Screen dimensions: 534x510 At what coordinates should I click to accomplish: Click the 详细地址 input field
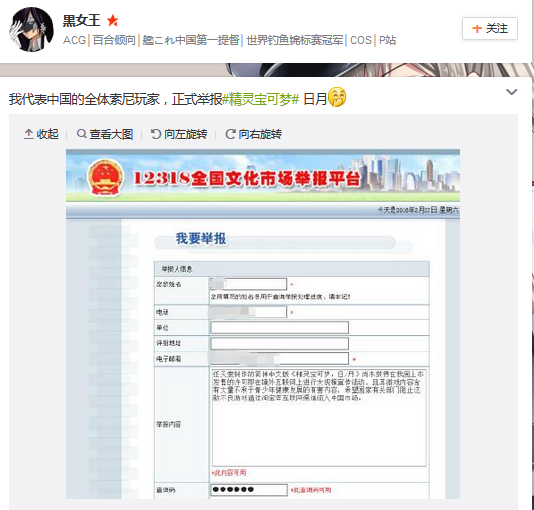(280, 343)
